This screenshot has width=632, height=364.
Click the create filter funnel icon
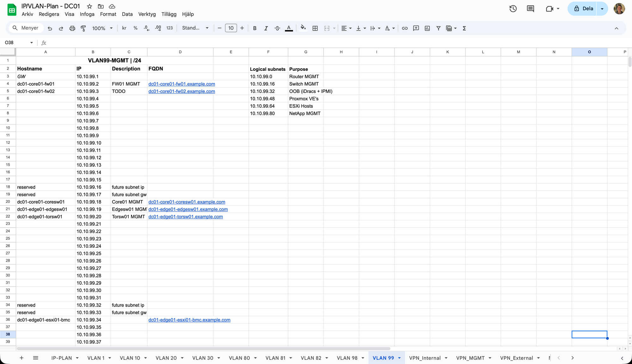[438, 28]
